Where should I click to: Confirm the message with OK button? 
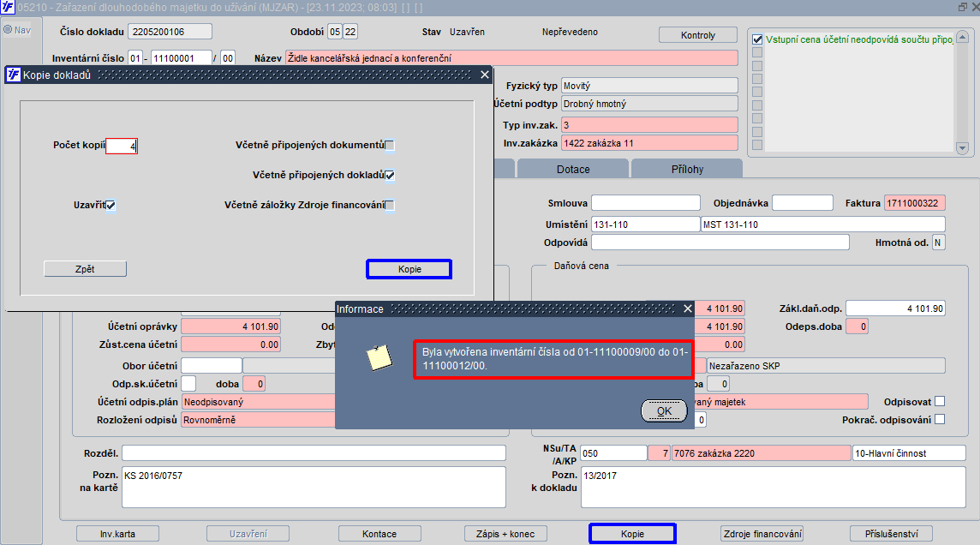665,410
